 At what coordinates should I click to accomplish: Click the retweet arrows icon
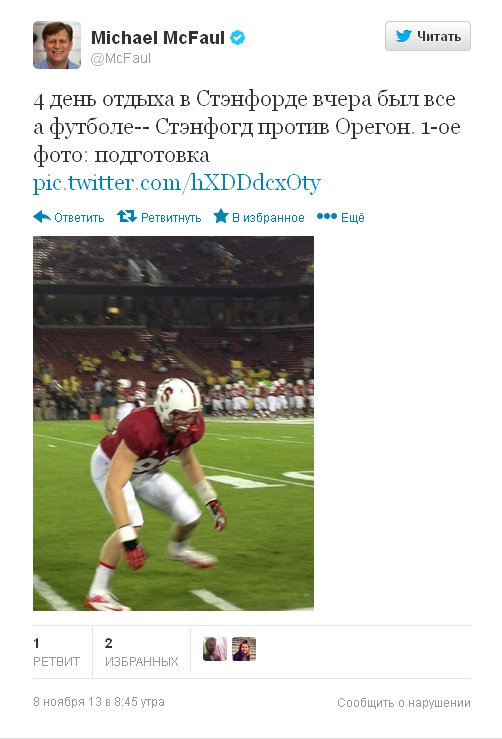click(x=126, y=216)
